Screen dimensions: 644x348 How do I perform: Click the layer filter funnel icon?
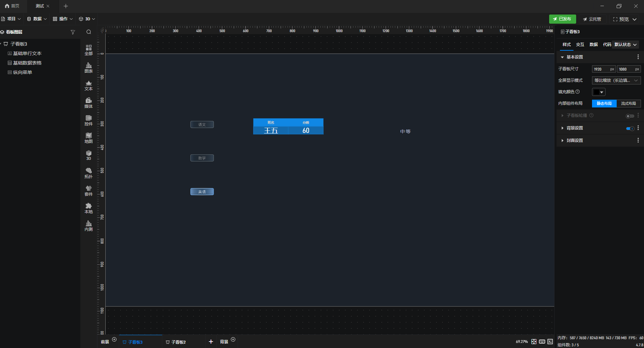(x=73, y=32)
